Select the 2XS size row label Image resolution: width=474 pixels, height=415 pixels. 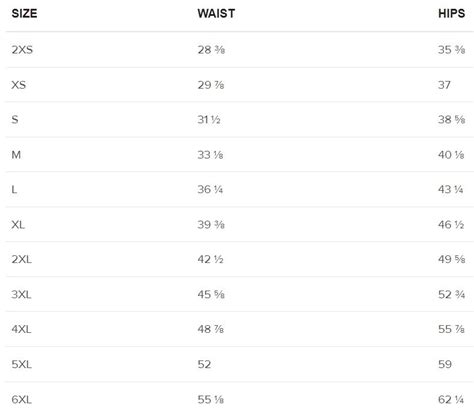pyautogui.click(x=22, y=50)
